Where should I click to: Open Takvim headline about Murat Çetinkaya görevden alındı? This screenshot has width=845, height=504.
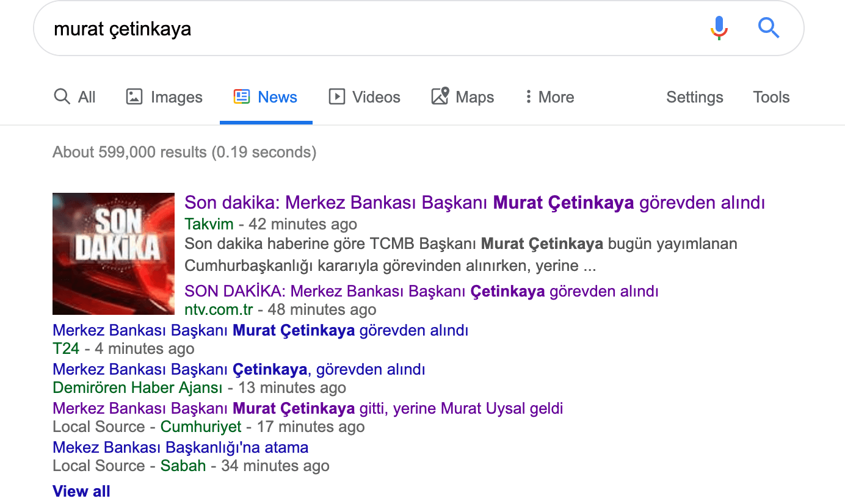(x=474, y=203)
